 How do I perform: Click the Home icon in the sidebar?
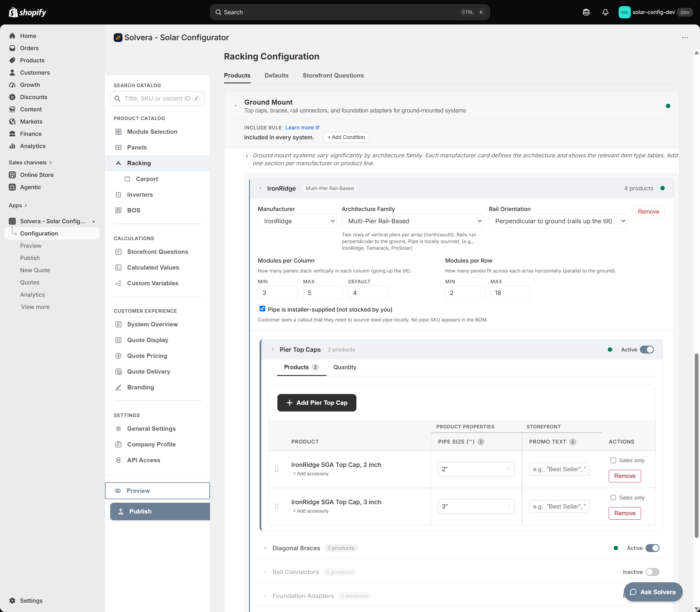(12, 36)
